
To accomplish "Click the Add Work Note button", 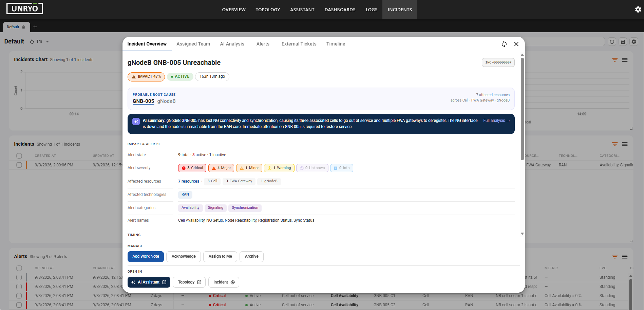I will coord(146,257).
